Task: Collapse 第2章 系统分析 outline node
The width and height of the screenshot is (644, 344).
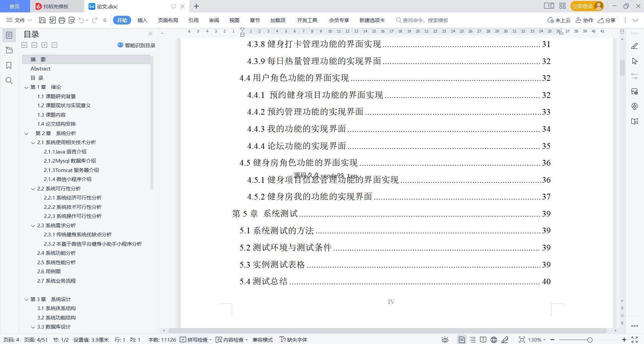Action: tap(26, 133)
